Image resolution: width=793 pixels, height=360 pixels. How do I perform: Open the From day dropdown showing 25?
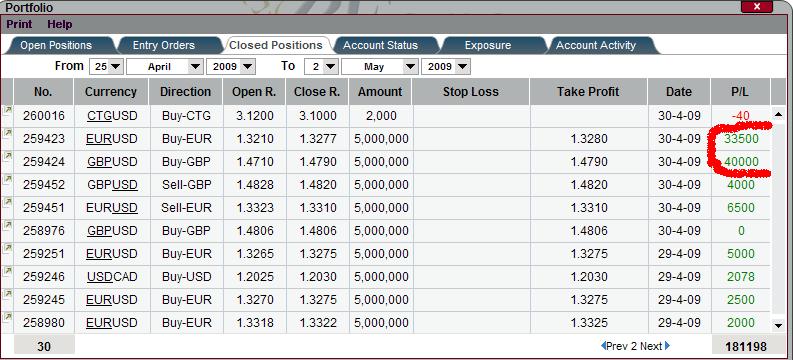106,67
